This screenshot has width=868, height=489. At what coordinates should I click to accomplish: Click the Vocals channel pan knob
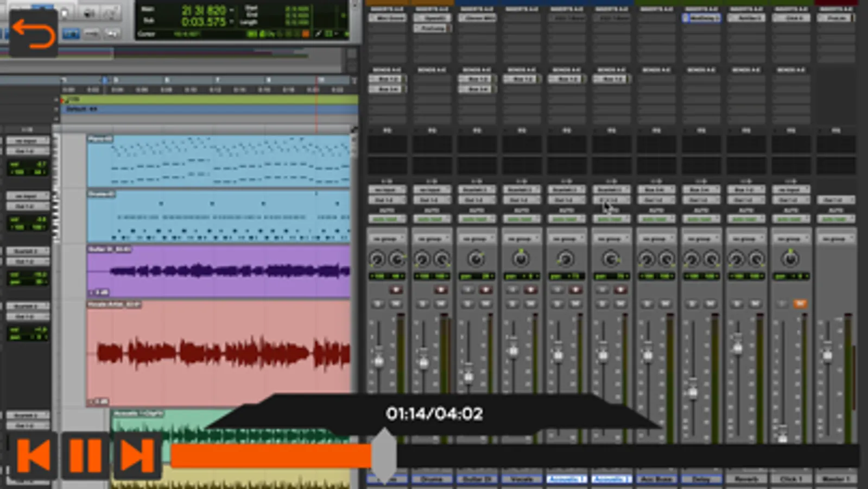(521, 259)
